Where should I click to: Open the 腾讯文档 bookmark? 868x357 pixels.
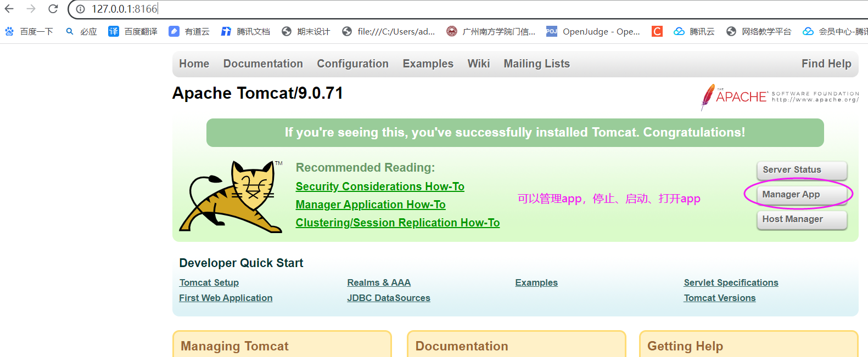pyautogui.click(x=245, y=31)
